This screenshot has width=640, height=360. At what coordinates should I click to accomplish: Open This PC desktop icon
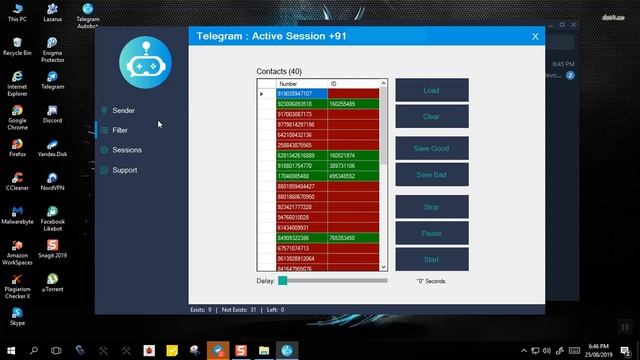click(x=17, y=12)
